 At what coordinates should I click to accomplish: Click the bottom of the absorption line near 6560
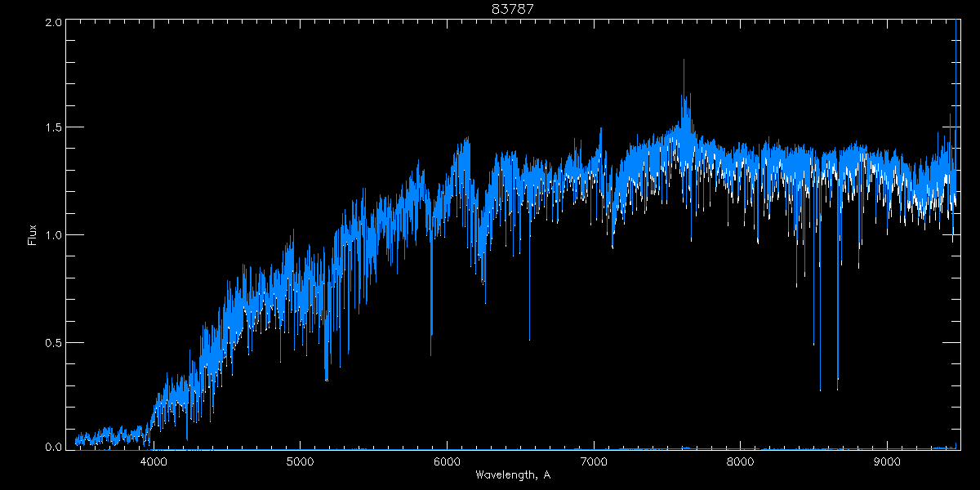coord(529,338)
